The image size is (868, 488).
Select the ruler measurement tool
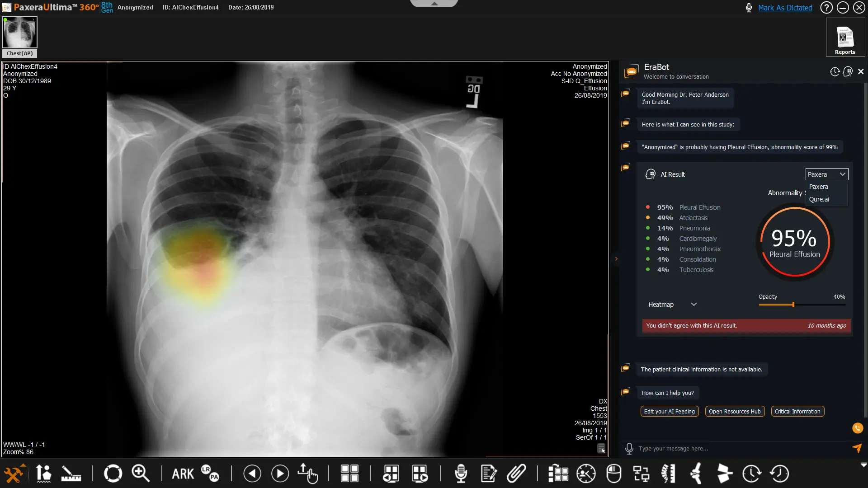coord(71,474)
